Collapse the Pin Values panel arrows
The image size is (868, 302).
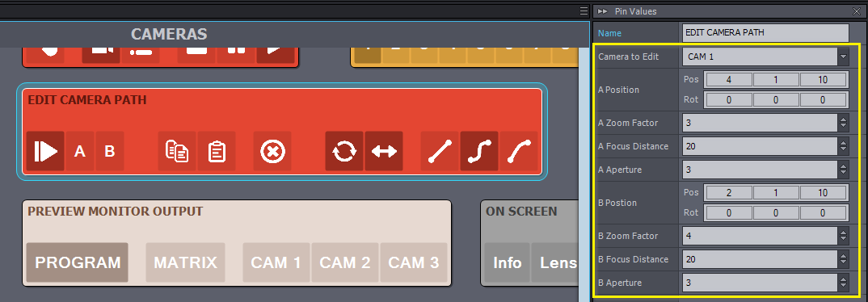(x=604, y=10)
